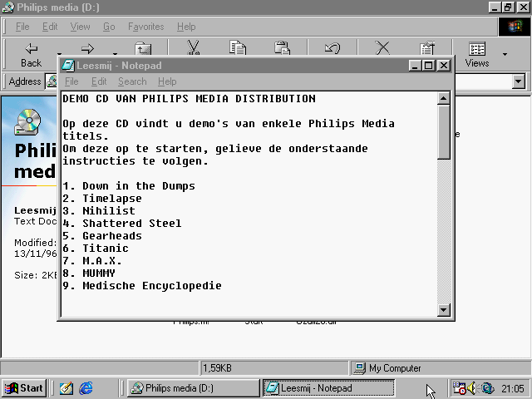
Task: Click Notepad's vertical scrollbar down arrow
Action: tap(444, 310)
